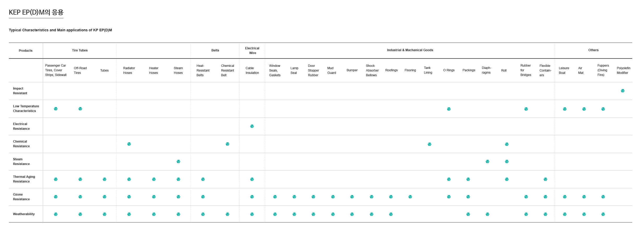
Task: Click the Low Temperature dot for Off-Road Tires
Action: (x=80, y=109)
